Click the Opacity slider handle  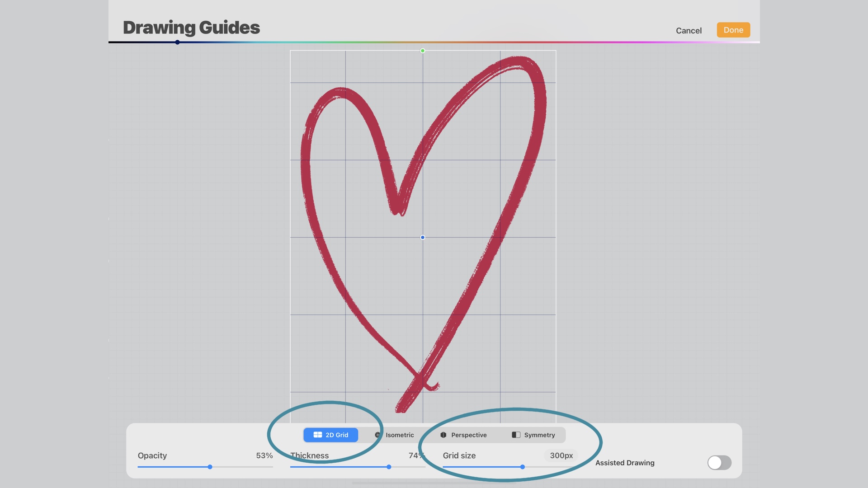210,467
